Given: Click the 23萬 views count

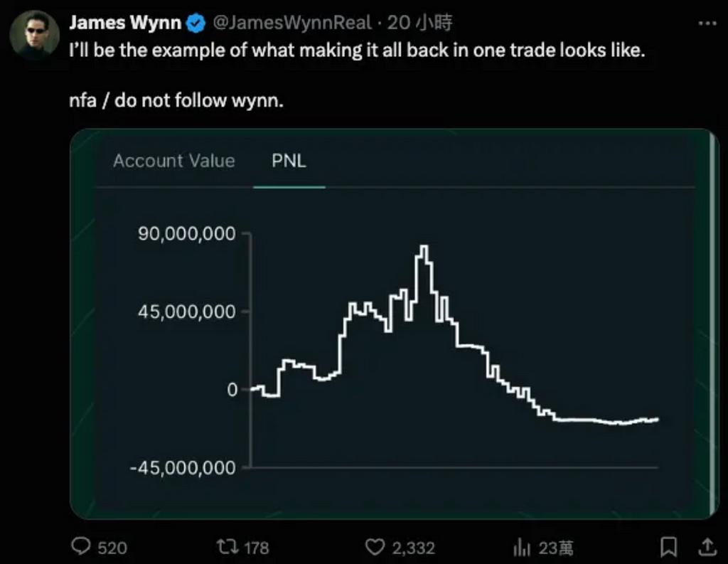Looking at the screenshot, I should pyautogui.click(x=556, y=548).
